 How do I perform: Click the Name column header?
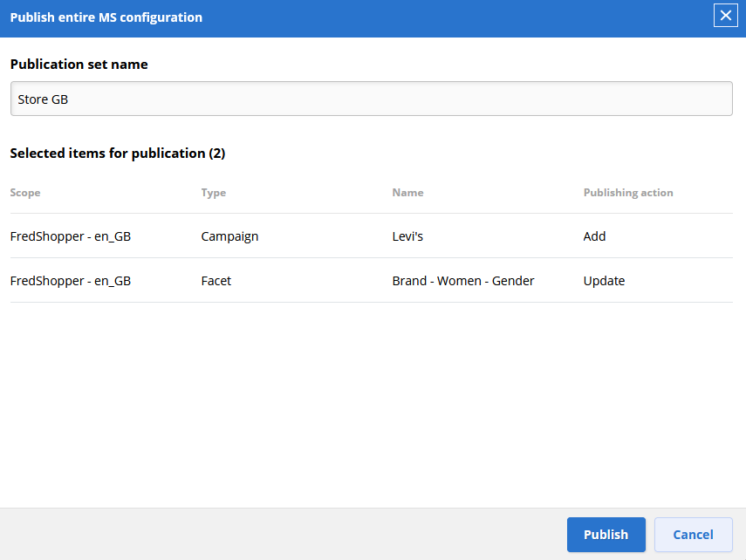tap(407, 193)
